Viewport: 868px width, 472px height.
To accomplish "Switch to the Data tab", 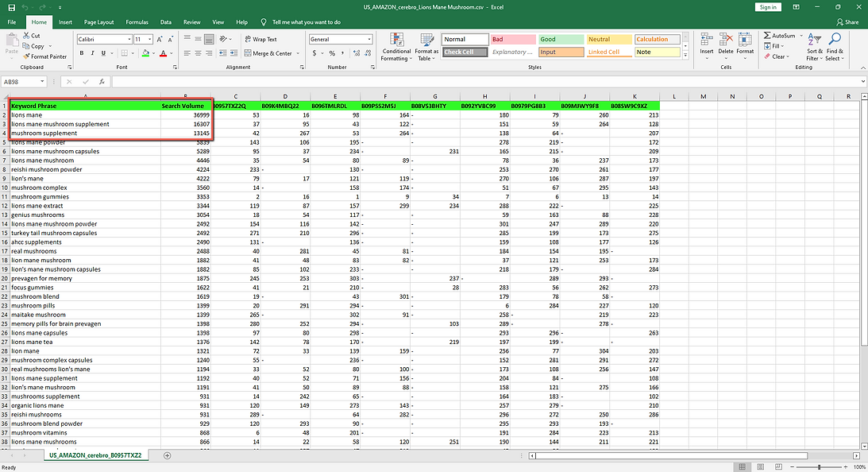I will coord(165,22).
